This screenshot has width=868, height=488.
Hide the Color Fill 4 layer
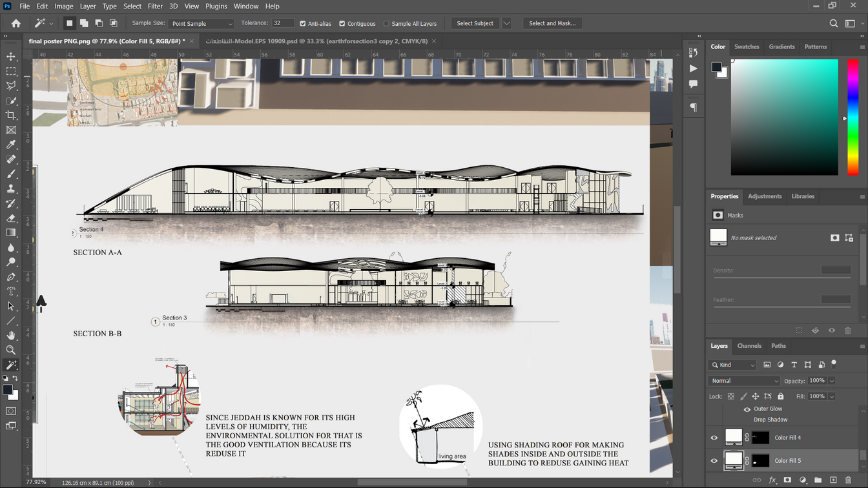[714, 438]
